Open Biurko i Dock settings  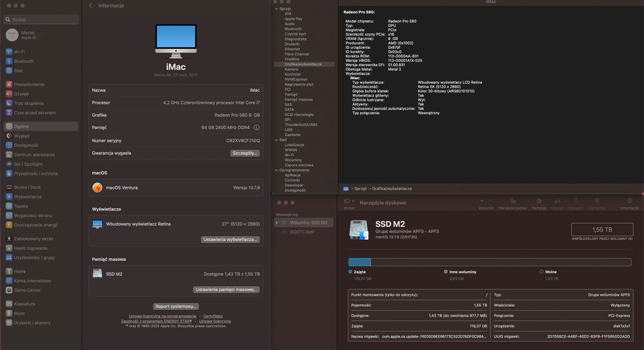27,187
